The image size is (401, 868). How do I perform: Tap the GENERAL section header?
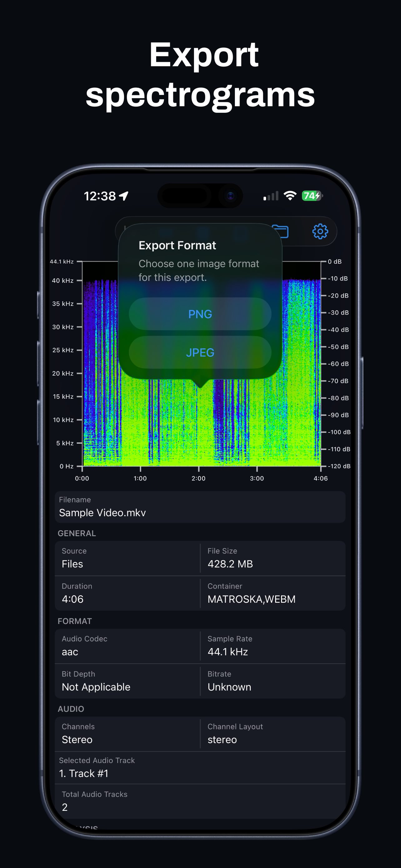[77, 533]
